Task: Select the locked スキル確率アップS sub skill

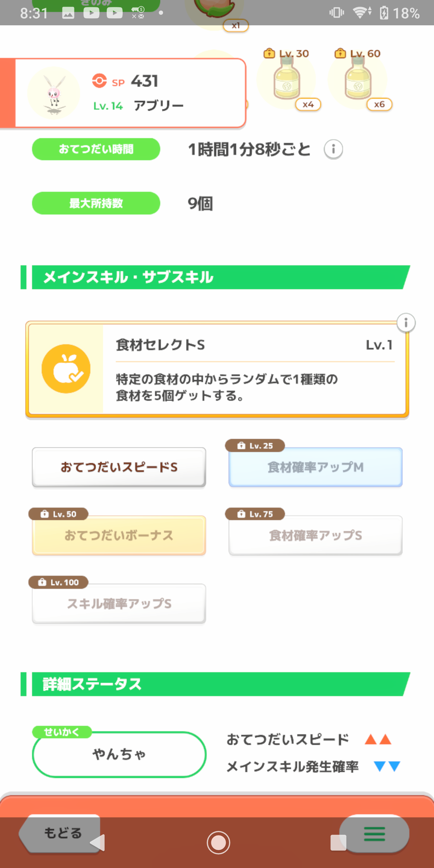Action: (x=119, y=603)
